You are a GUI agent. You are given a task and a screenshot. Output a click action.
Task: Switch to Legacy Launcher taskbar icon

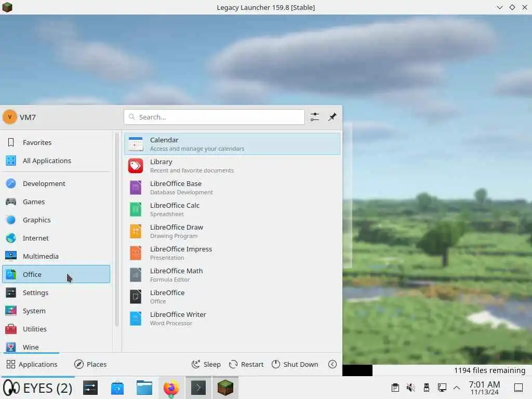coord(225,388)
